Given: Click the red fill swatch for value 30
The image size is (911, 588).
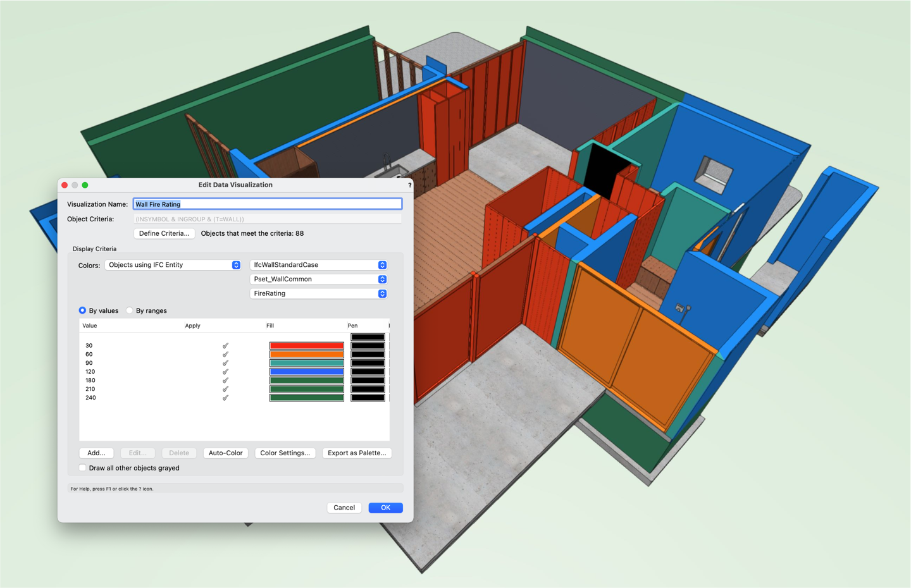Looking at the screenshot, I should 307,346.
